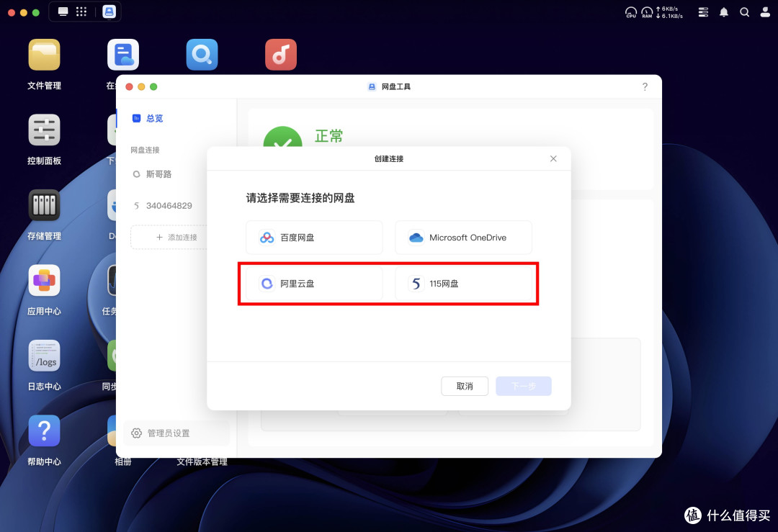Switch to 网盘工具 icon in top taskbar
This screenshot has height=532, width=778.
(109, 12)
